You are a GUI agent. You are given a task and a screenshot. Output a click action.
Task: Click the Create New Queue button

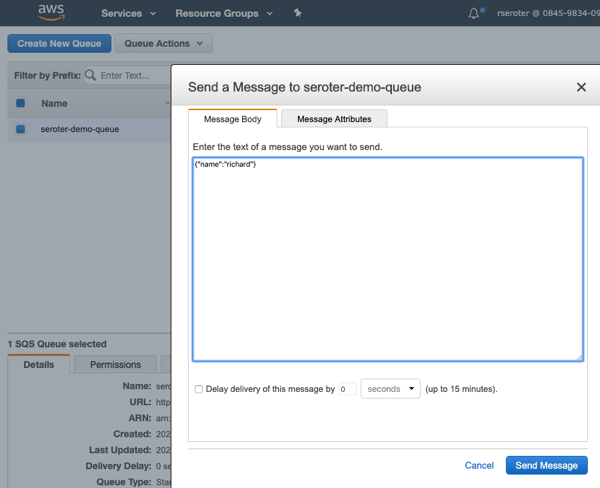pos(59,44)
